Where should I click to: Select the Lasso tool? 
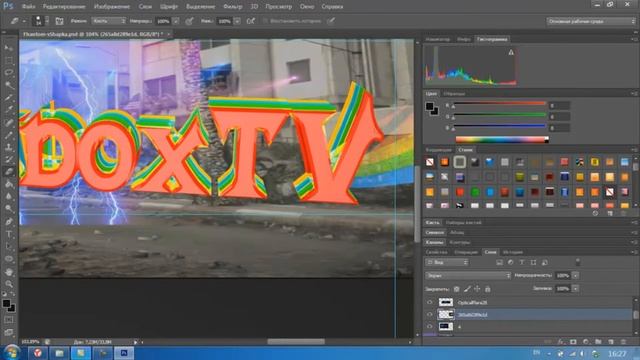coord(9,73)
